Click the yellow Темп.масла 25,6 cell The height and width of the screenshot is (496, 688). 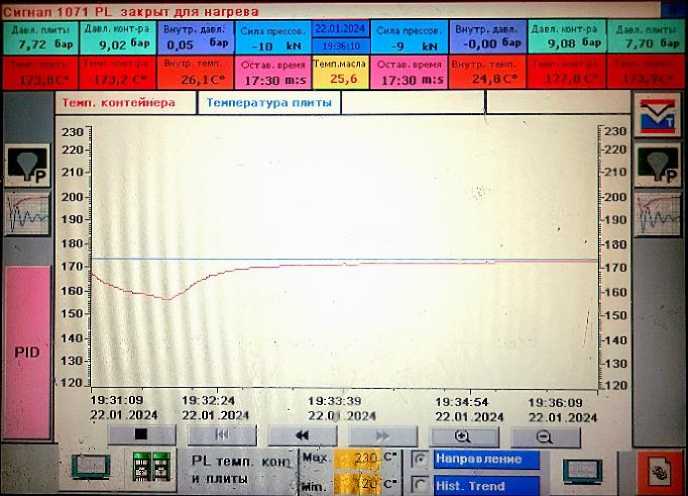point(340,72)
